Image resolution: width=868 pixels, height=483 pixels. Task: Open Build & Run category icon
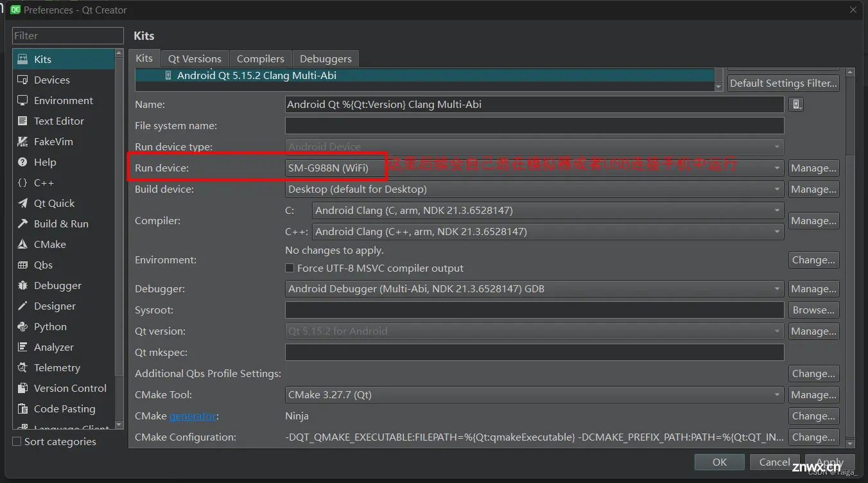[22, 224]
